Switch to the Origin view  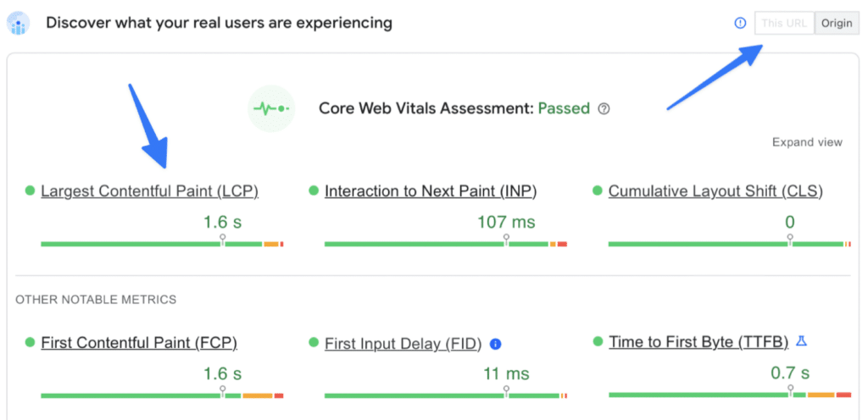coord(837,23)
